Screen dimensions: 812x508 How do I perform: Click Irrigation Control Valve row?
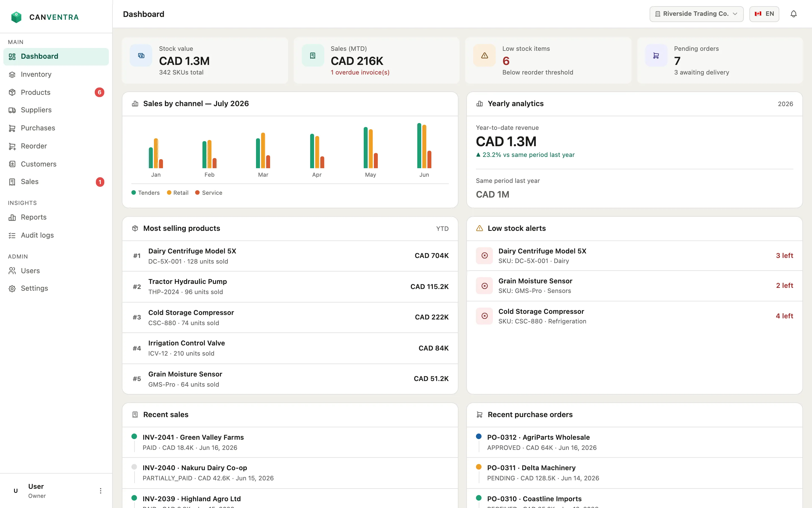pyautogui.click(x=290, y=349)
